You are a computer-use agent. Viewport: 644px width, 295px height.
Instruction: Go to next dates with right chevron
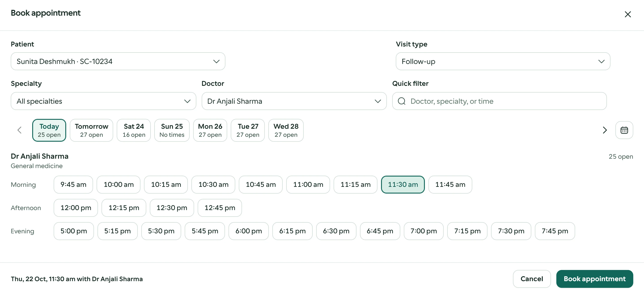tap(604, 130)
